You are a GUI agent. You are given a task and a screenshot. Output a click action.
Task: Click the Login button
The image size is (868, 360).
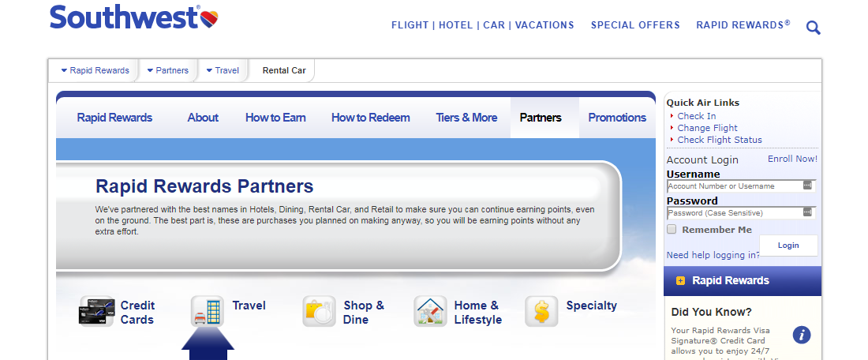788,246
